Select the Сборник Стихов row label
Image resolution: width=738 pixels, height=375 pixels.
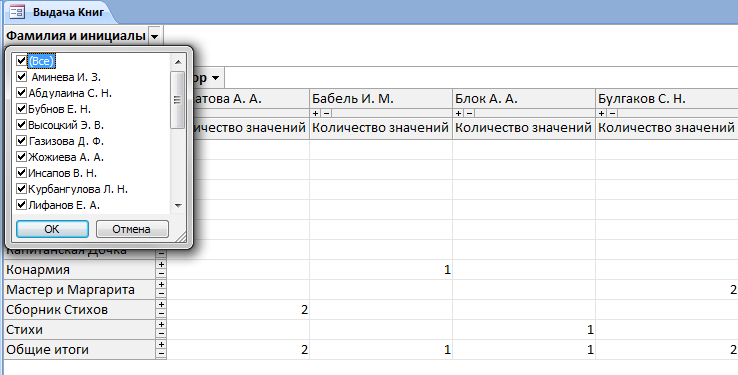[80, 310]
